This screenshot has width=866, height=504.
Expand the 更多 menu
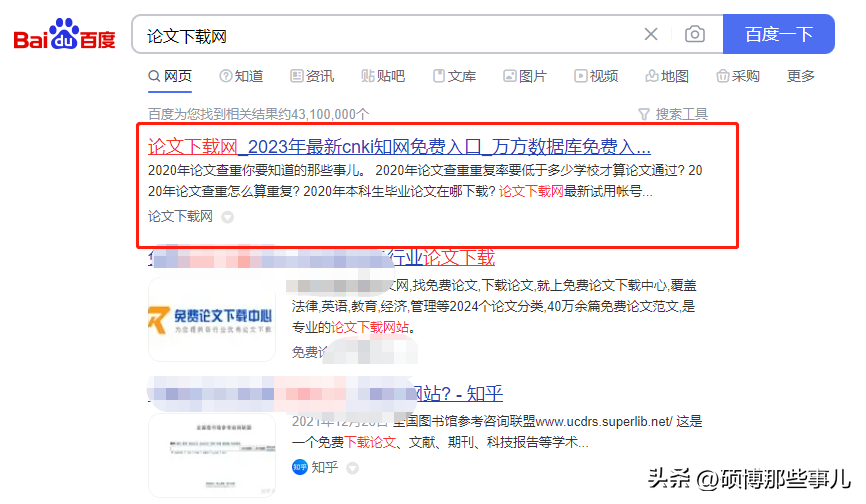[801, 76]
